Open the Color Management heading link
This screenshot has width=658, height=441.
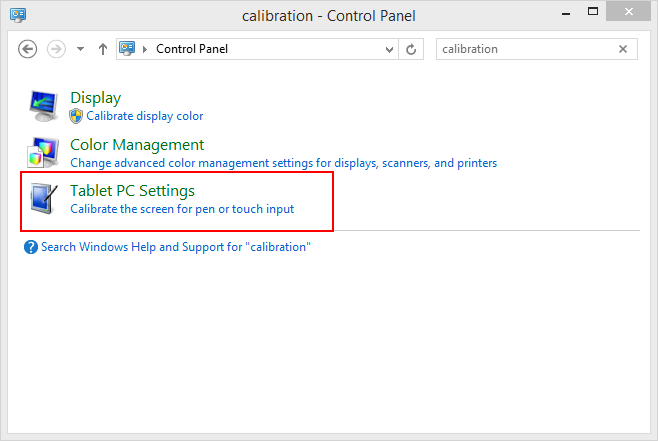137,145
